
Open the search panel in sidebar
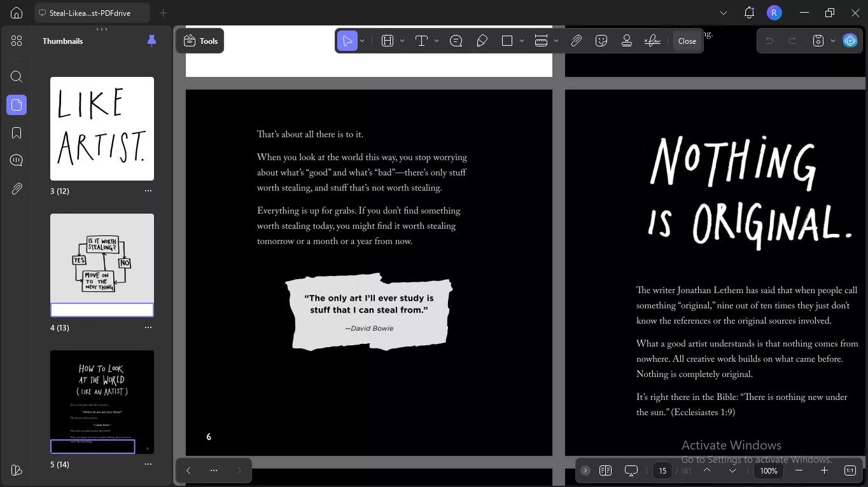[x=17, y=77]
